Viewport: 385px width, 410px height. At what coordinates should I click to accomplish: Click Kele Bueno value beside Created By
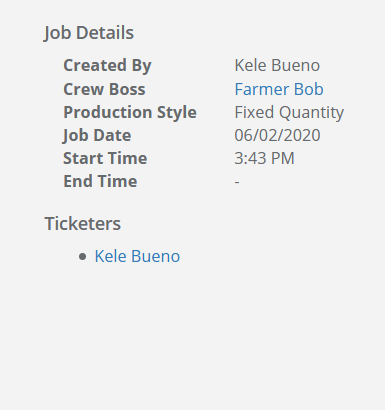tap(277, 65)
